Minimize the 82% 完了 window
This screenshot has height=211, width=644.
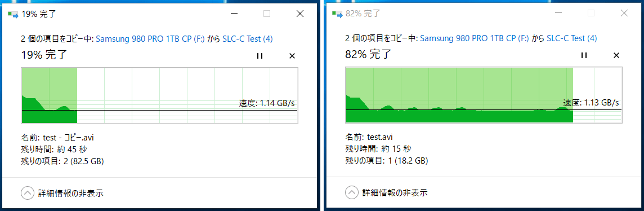pos(558,14)
